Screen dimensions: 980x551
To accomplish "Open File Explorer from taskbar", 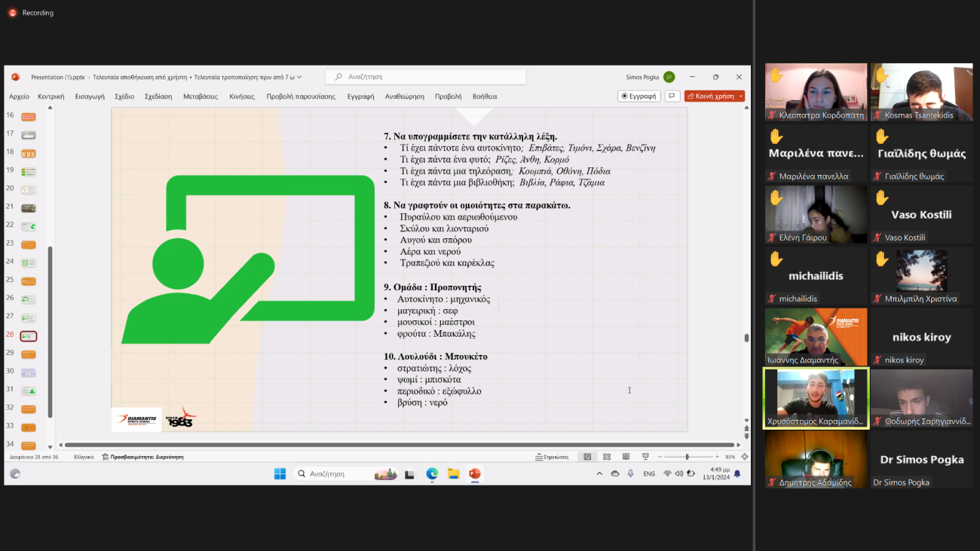I will 453,474.
